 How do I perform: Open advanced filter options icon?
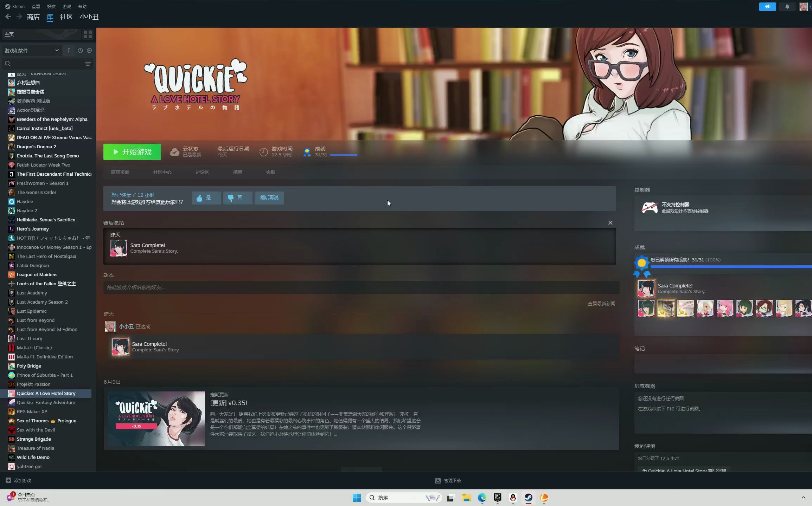[88, 64]
